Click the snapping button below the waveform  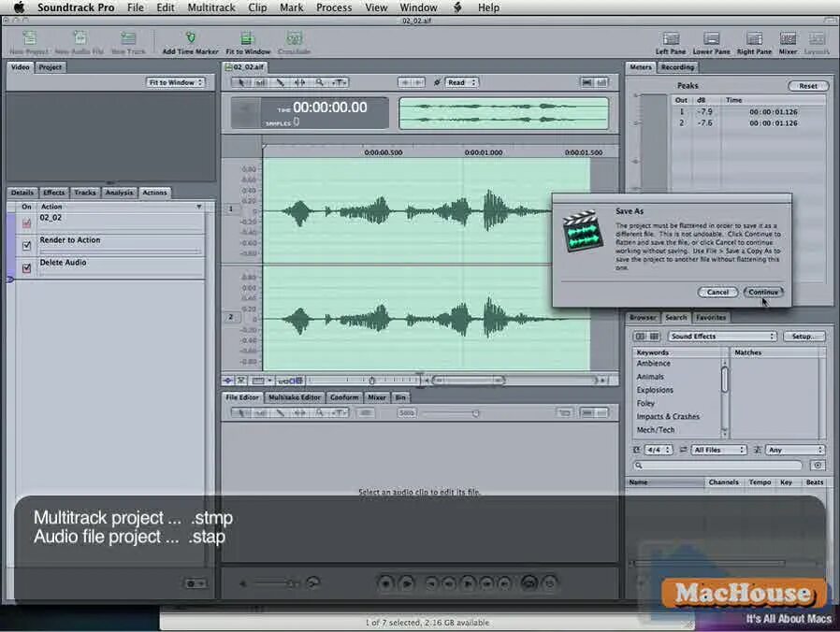point(228,381)
